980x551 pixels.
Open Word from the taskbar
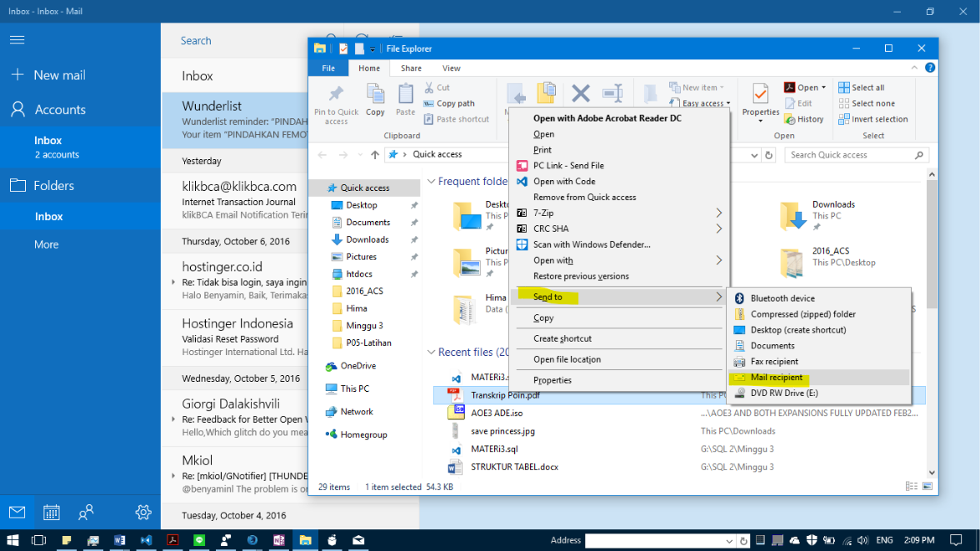(x=119, y=539)
